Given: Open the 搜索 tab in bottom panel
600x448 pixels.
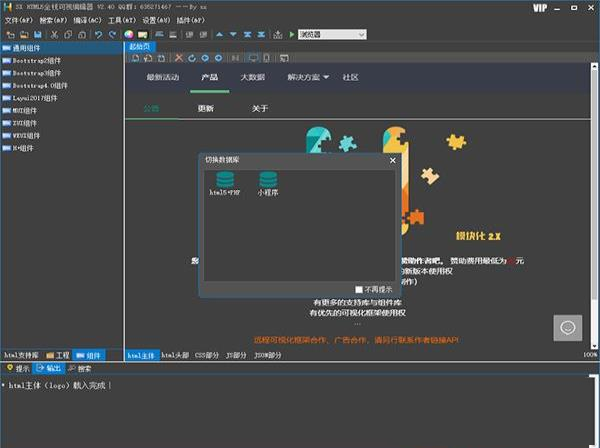Looking at the screenshot, I should [80, 368].
